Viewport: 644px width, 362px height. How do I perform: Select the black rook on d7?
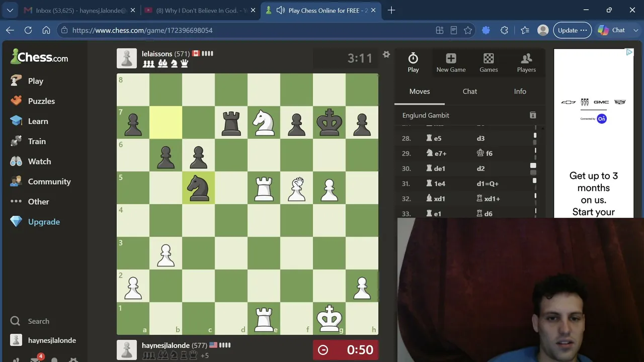(x=231, y=122)
